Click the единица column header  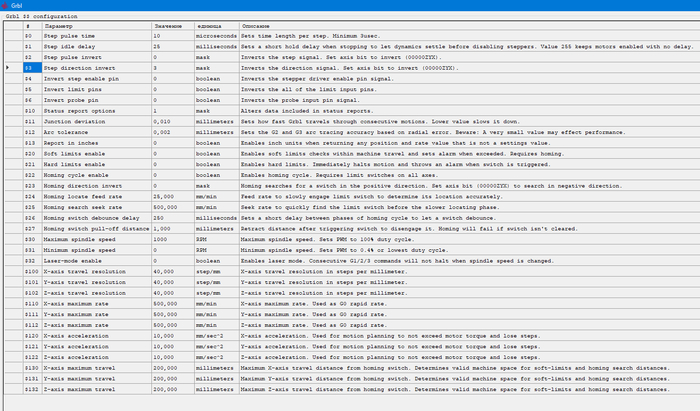tap(211, 25)
